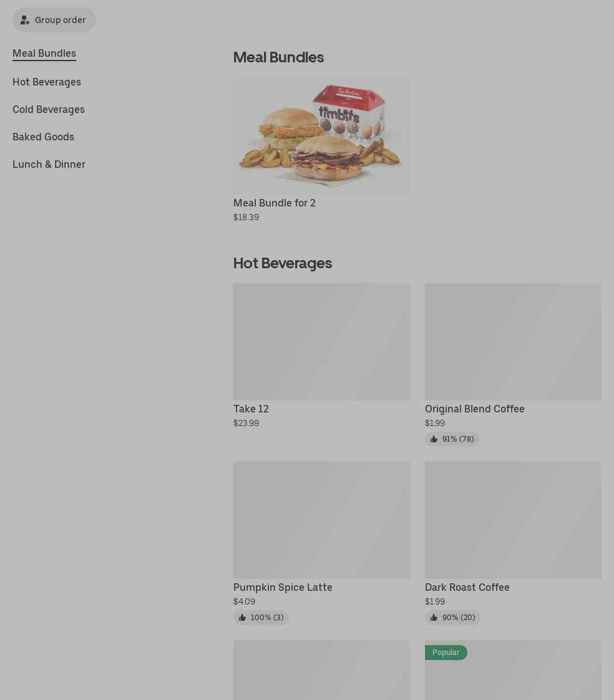Jump to Hot Beverages category
The height and width of the screenshot is (700, 614).
point(47,82)
